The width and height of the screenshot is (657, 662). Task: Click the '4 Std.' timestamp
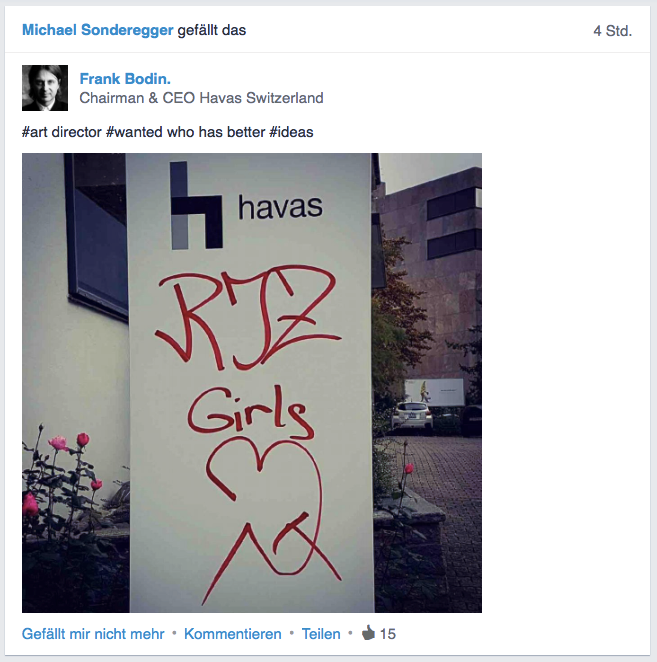612,31
